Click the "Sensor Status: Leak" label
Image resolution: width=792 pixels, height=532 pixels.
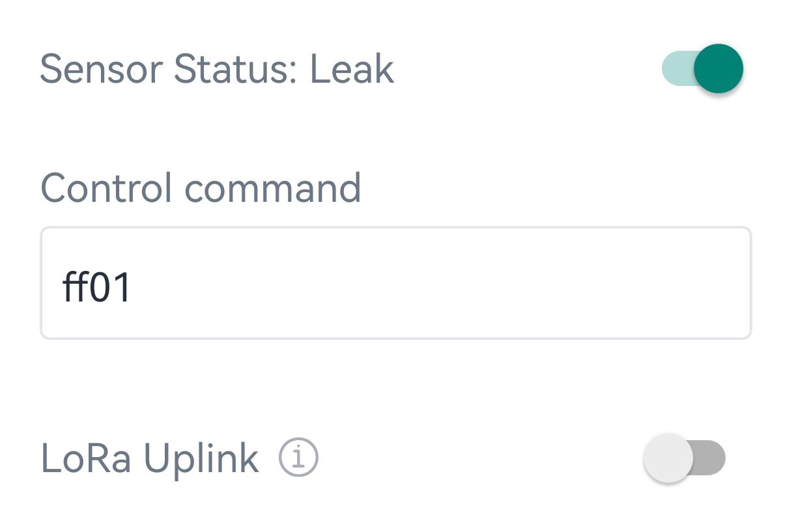(216, 69)
